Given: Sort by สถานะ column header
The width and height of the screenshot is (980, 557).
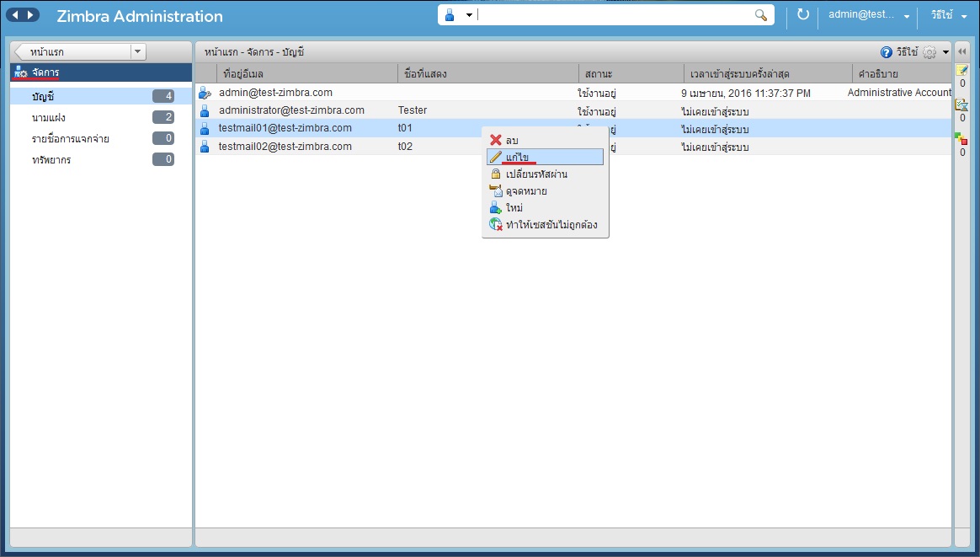Looking at the screenshot, I should (631, 74).
